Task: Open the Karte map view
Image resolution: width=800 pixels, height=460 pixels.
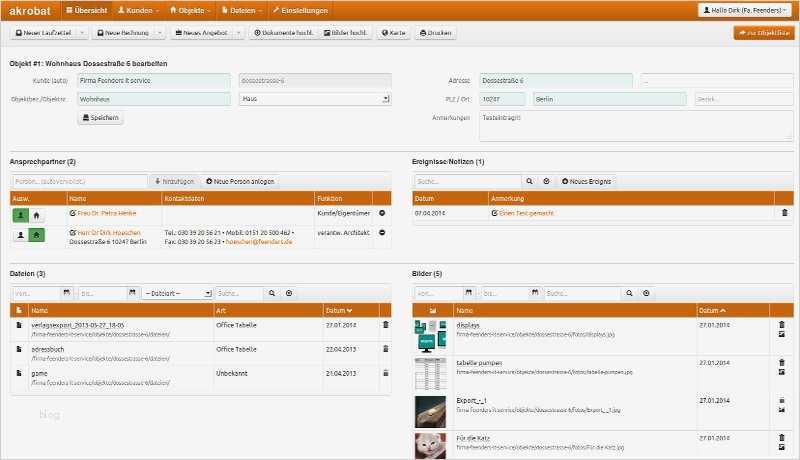Action: click(393, 33)
